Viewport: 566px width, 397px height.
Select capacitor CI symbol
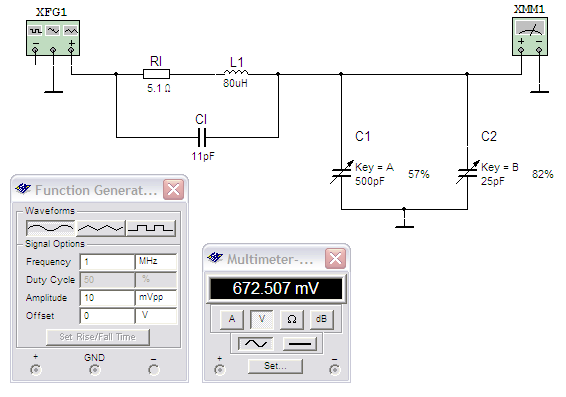point(202,137)
